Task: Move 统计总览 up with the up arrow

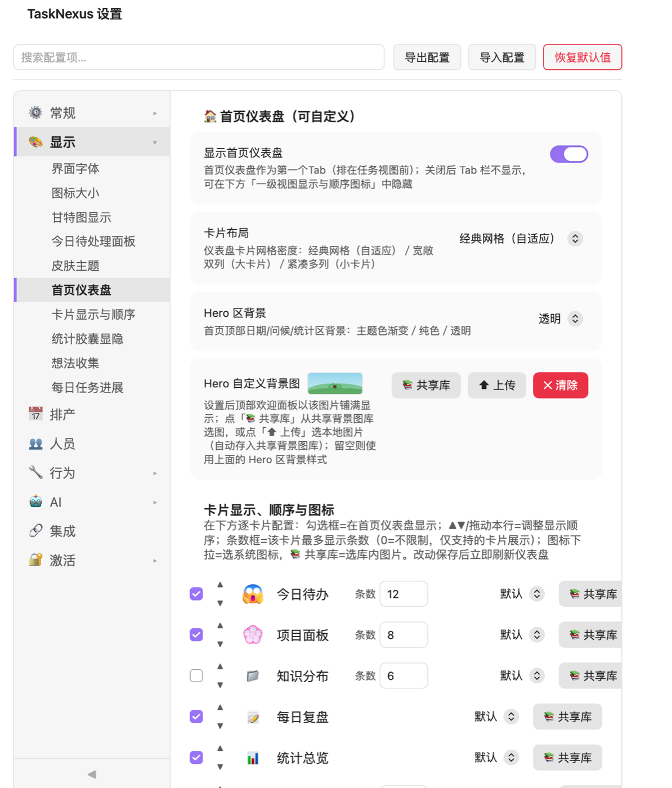Action: click(220, 749)
